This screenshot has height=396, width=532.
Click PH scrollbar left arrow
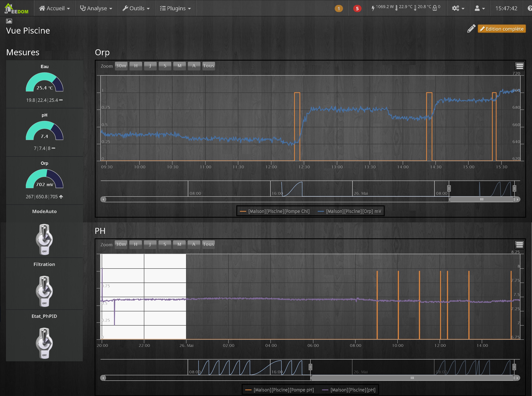(103, 378)
